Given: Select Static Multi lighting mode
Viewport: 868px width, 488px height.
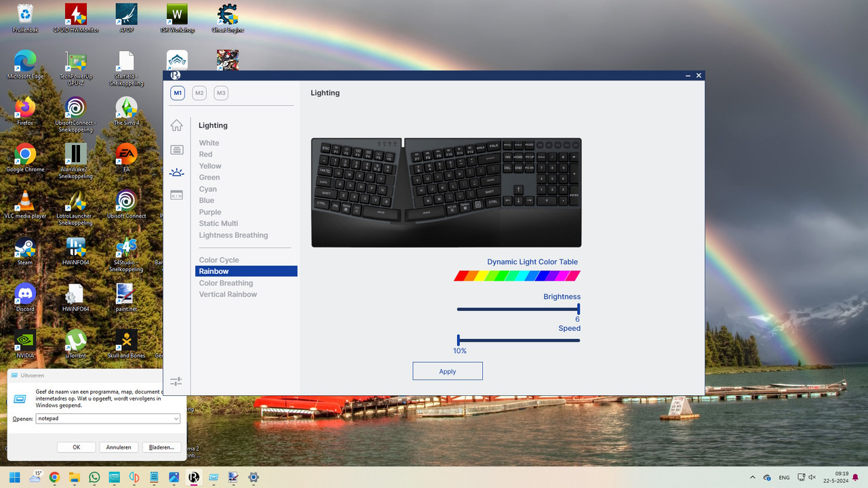Looking at the screenshot, I should pos(218,224).
